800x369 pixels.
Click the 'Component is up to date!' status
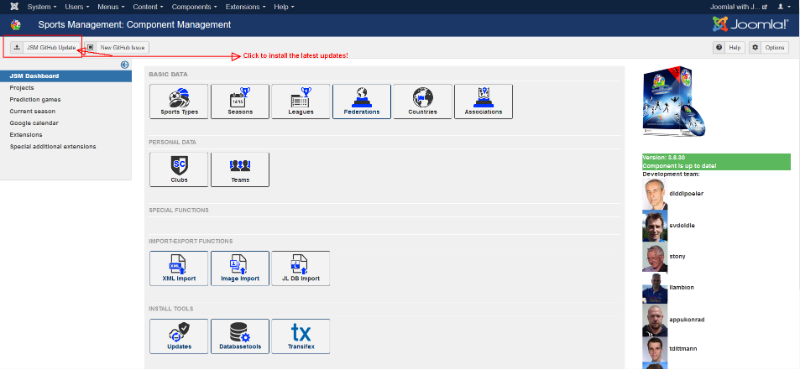[679, 166]
